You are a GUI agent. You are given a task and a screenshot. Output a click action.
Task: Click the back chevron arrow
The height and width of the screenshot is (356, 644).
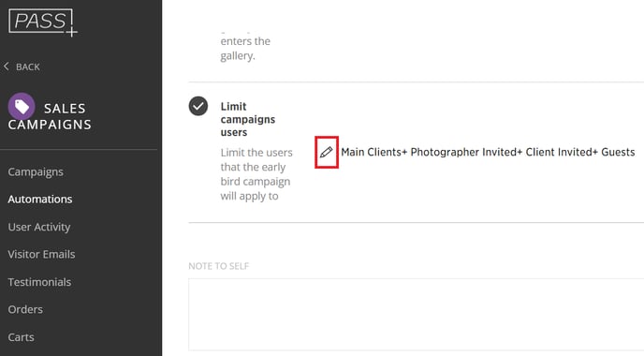pos(7,67)
